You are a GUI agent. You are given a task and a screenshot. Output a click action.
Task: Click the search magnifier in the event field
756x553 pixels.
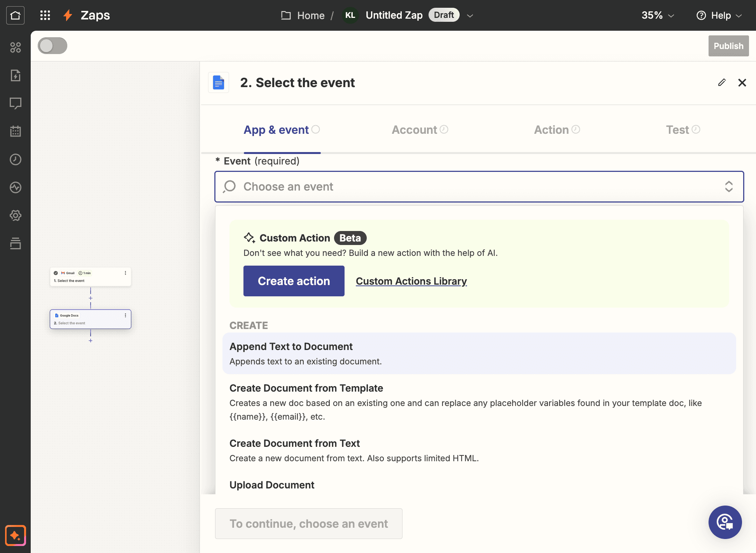(229, 187)
